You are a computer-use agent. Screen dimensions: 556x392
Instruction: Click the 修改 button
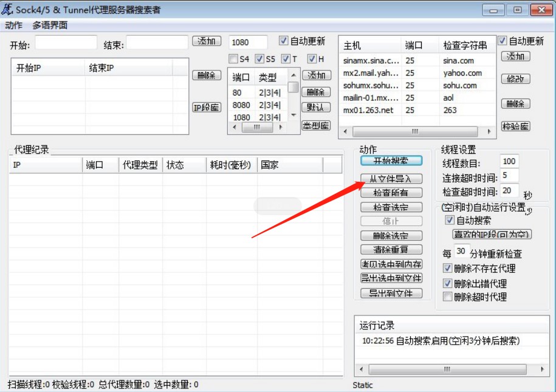pyautogui.click(x=515, y=79)
